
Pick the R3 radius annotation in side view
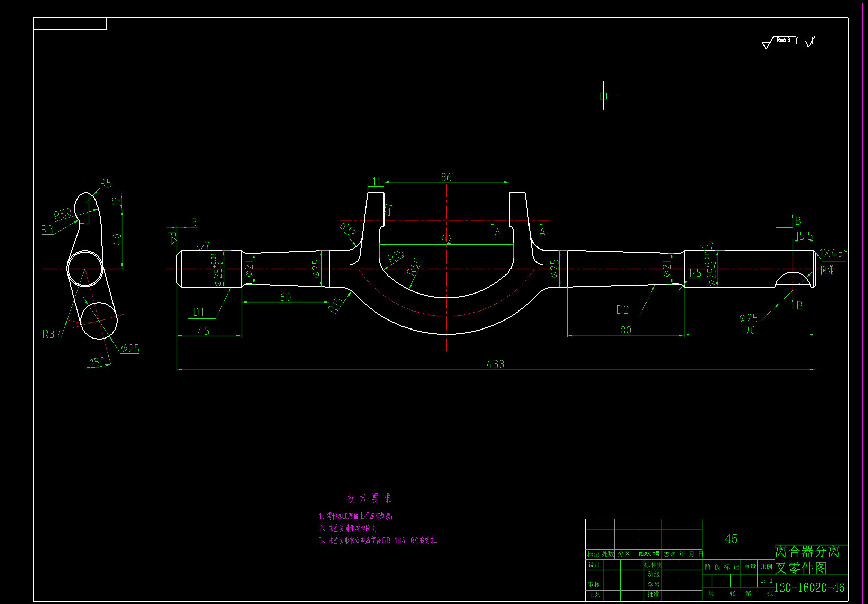pyautogui.click(x=47, y=229)
